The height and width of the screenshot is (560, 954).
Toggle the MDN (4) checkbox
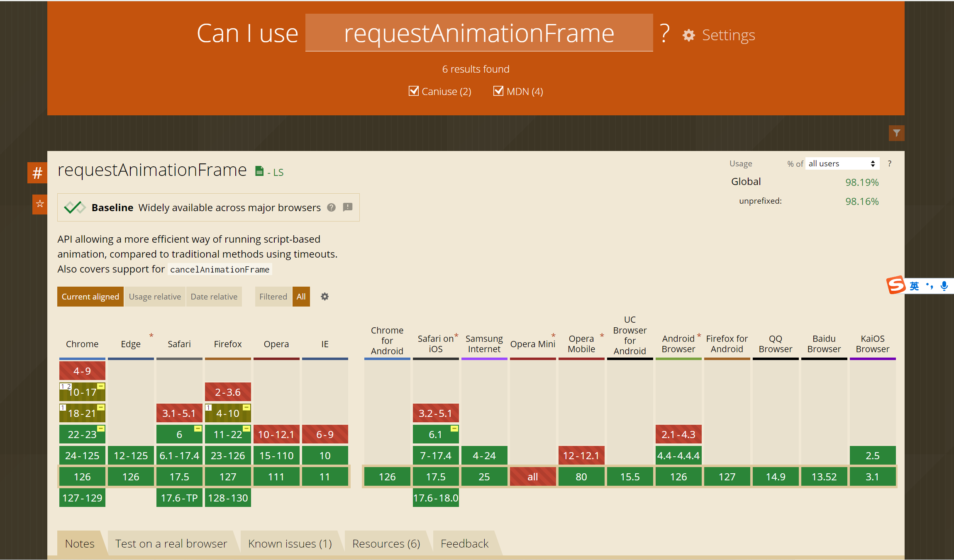click(498, 91)
